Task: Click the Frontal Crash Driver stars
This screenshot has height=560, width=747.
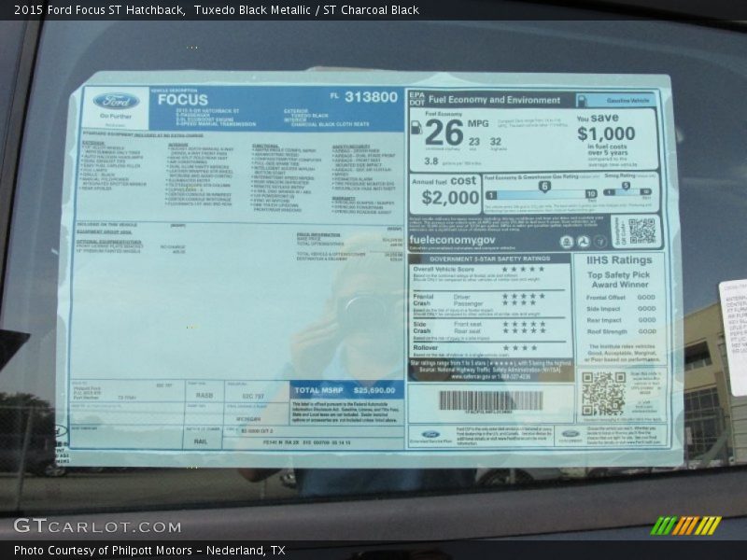Action: coord(523,296)
